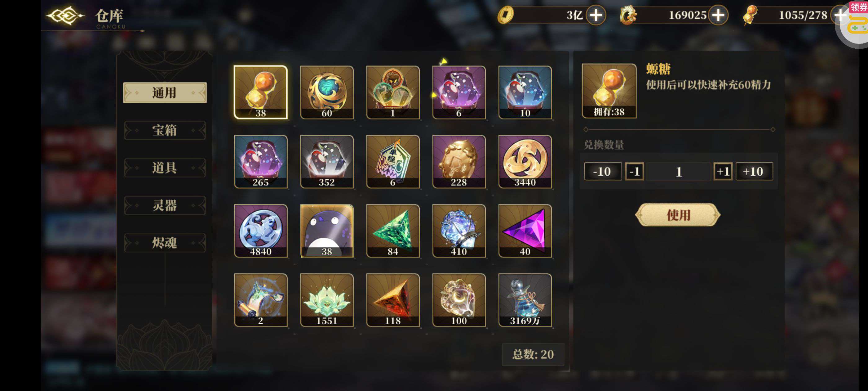
Task: Select the silver tiger medallion item 4840
Action: [x=260, y=231]
